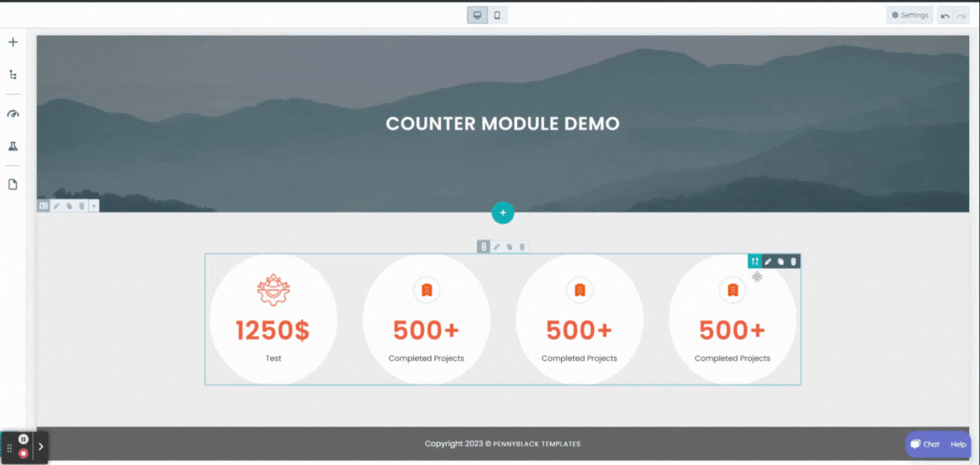Open the Settings button
This screenshot has width=980, height=465.
(909, 15)
